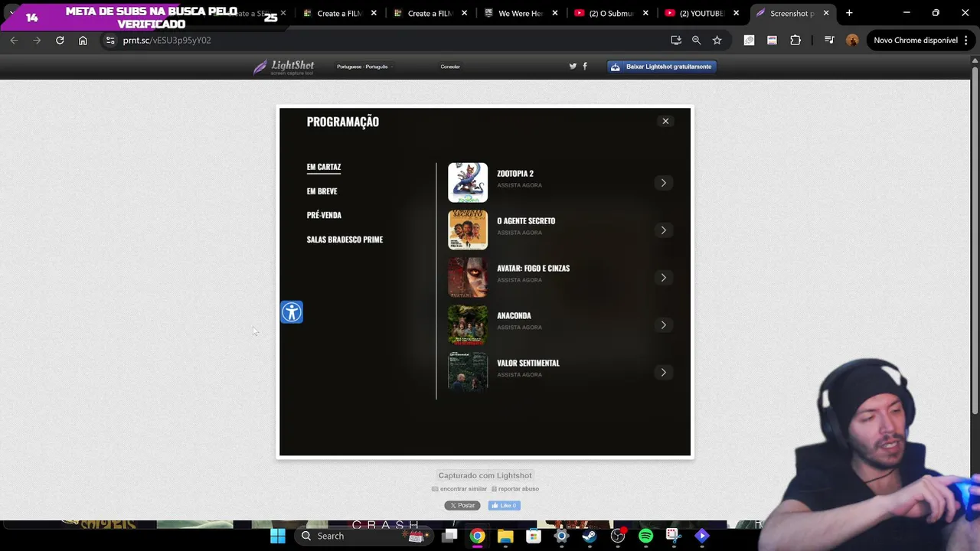
Task: Expand the Valor Sentimental arrow
Action: (x=663, y=373)
